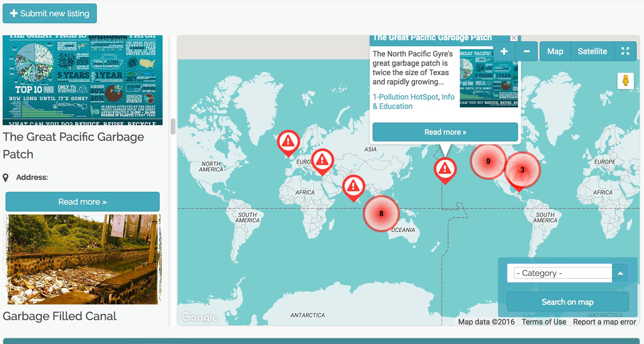Open the cluster marker showing 3
Viewport: 644px width, 344px height.
click(x=522, y=170)
